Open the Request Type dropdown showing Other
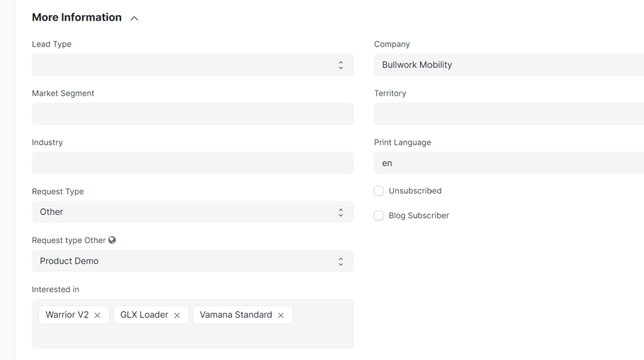Viewport: 644px width, 360px height. (193, 212)
